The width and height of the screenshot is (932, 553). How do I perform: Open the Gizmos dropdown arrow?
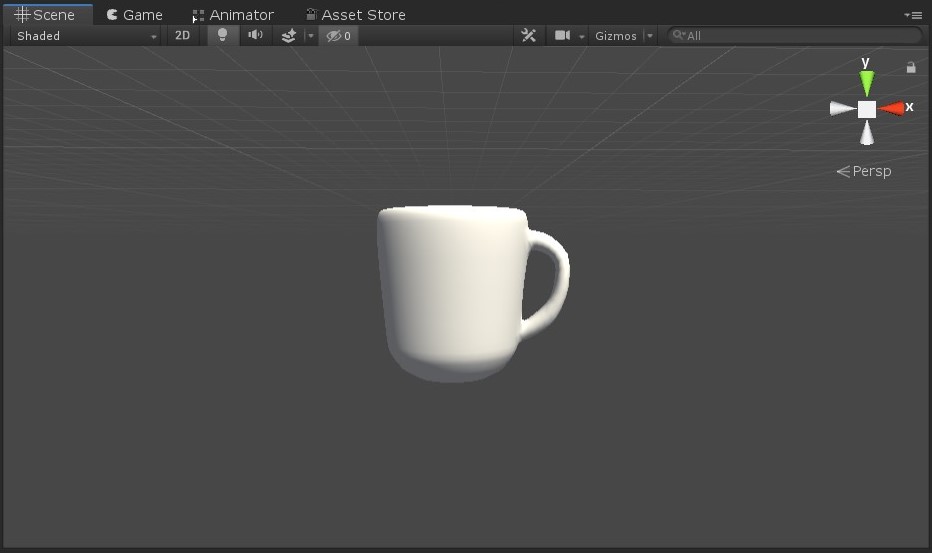[650, 36]
